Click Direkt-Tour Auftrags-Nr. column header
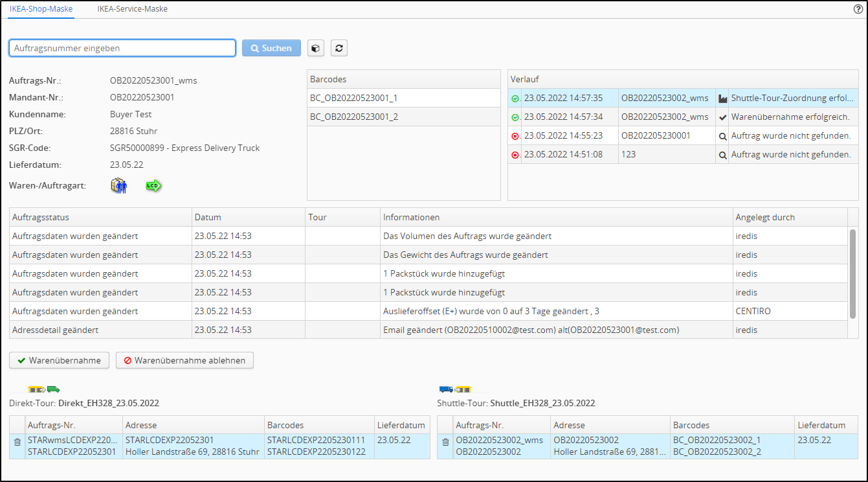The height and width of the screenshot is (482, 868). 73,425
